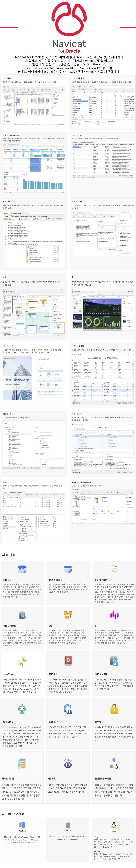Screen dimensions: 136x868
Task: Click the Data Dictionary (데이터 사전) book icon
Action: tap(68, 661)
